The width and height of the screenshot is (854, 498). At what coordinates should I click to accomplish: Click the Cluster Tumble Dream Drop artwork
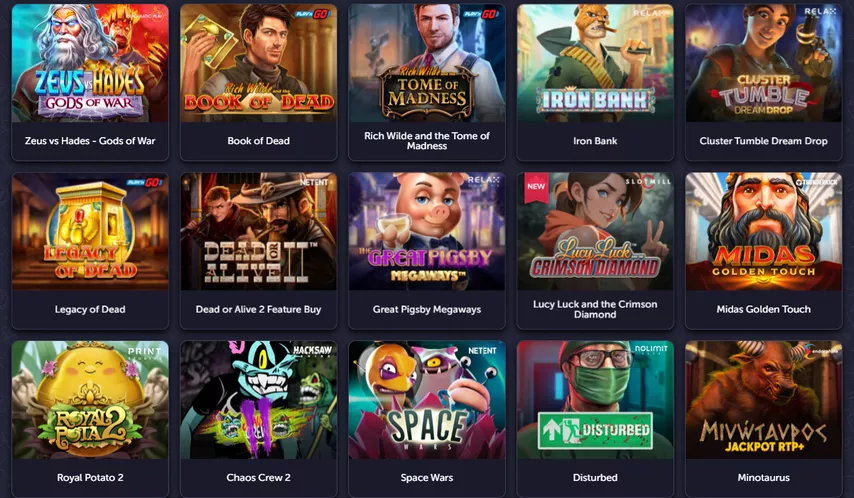pos(763,63)
